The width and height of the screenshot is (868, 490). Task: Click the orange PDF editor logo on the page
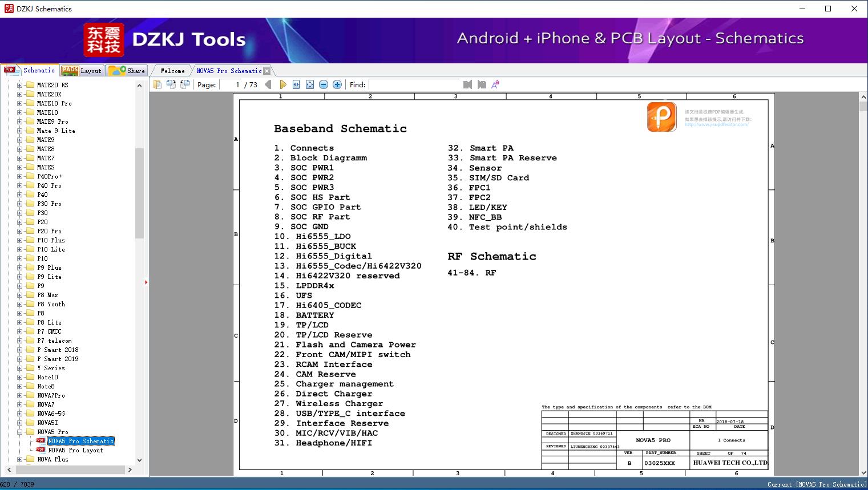[662, 117]
